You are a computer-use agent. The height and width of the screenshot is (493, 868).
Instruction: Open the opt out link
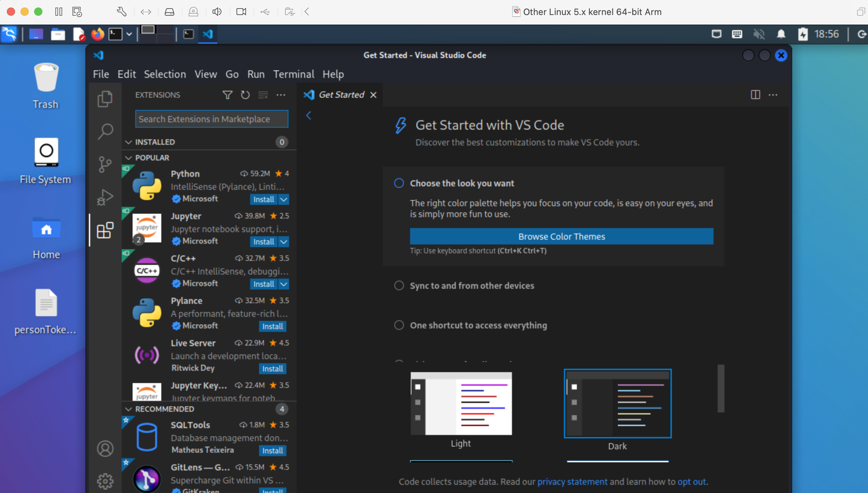[692, 482]
